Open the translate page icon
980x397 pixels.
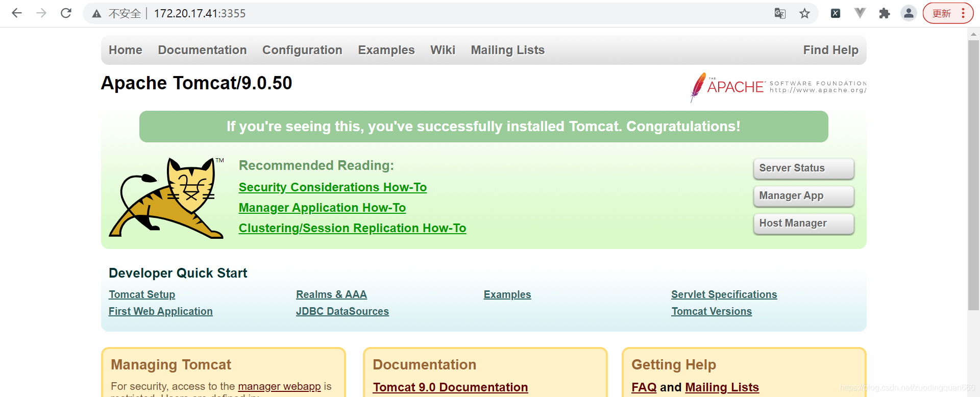coord(780,13)
